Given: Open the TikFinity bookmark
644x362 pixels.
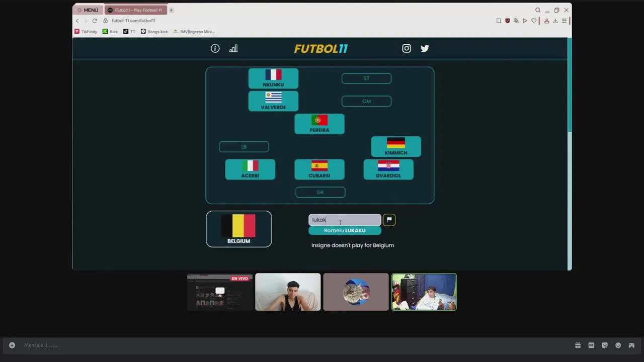Looking at the screenshot, I should pos(86,32).
